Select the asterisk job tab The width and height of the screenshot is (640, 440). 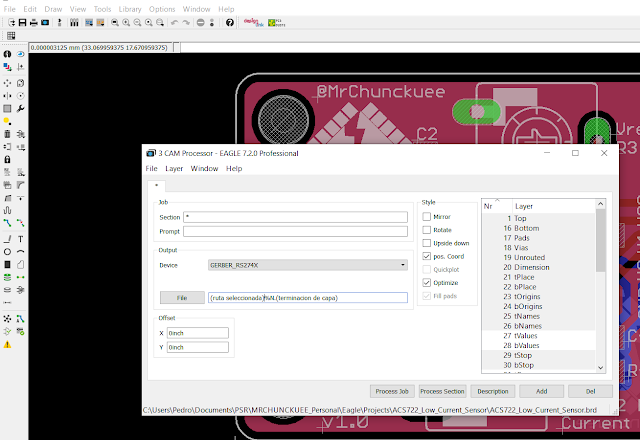[x=156, y=186]
